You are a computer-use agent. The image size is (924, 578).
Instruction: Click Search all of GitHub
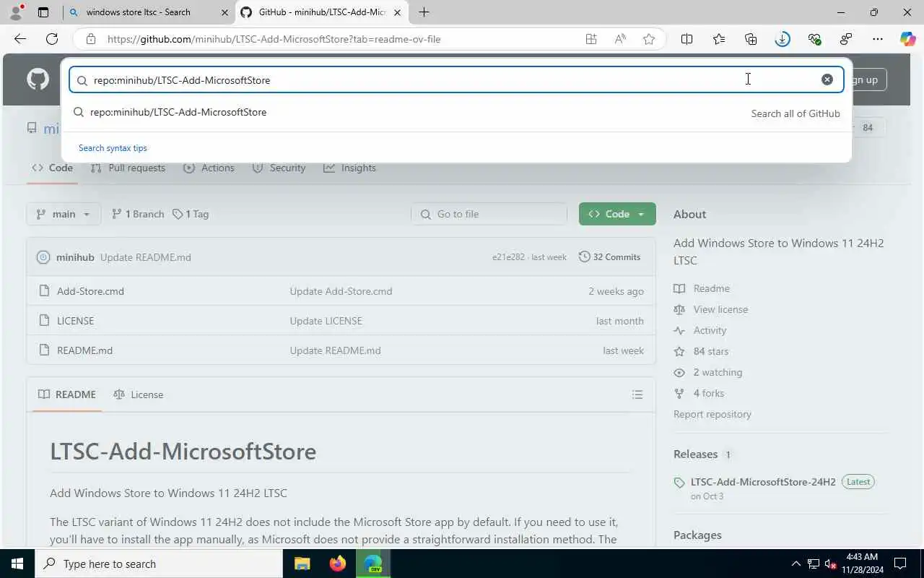796,113
